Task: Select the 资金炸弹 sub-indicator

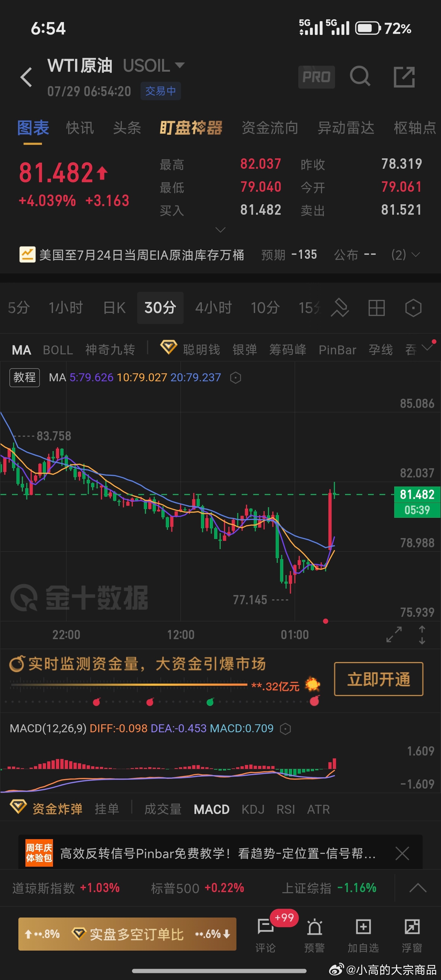Action: click(x=58, y=809)
